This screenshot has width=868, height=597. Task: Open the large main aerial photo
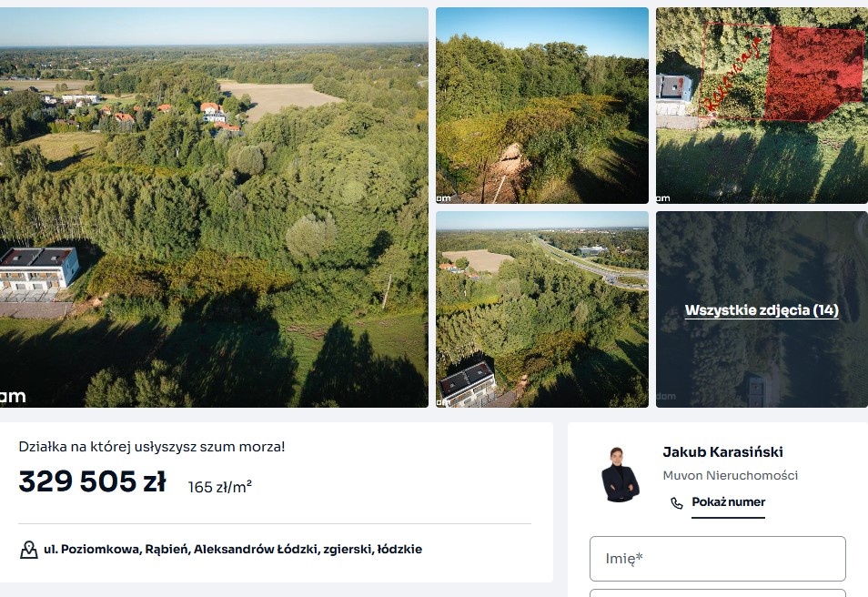click(x=214, y=207)
